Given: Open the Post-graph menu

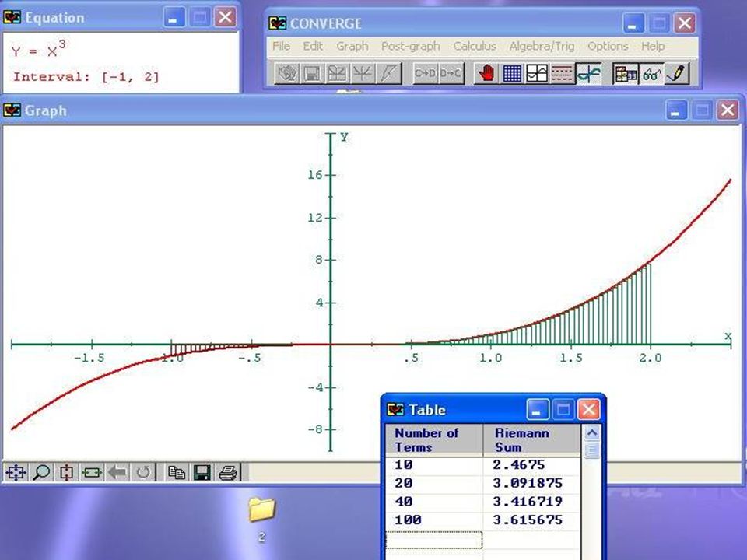Looking at the screenshot, I should 411,46.
